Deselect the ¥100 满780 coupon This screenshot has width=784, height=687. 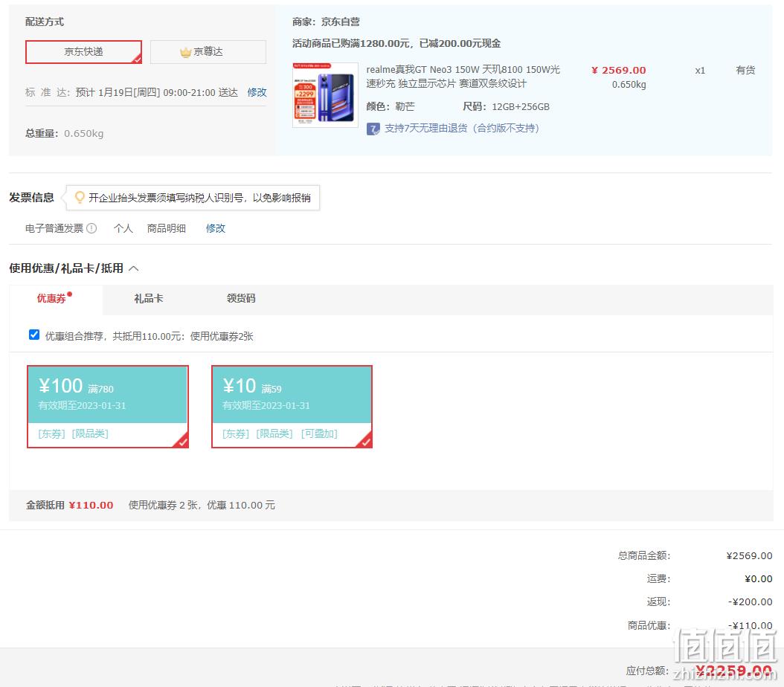108,407
